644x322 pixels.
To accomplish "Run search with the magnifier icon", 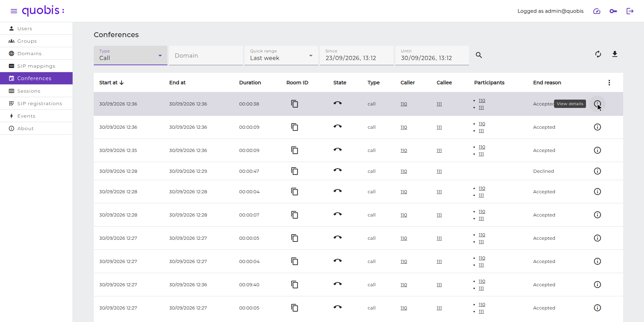I will pos(479,55).
